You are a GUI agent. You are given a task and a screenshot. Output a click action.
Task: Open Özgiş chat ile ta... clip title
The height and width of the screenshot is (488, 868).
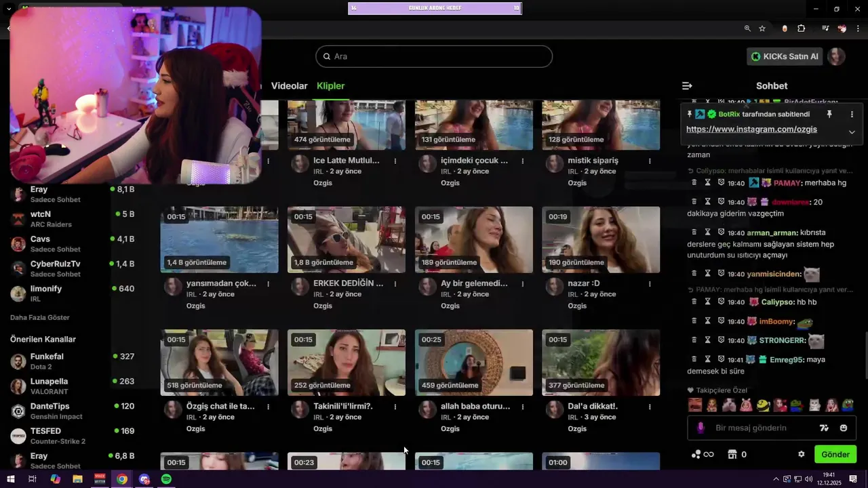coord(220,406)
